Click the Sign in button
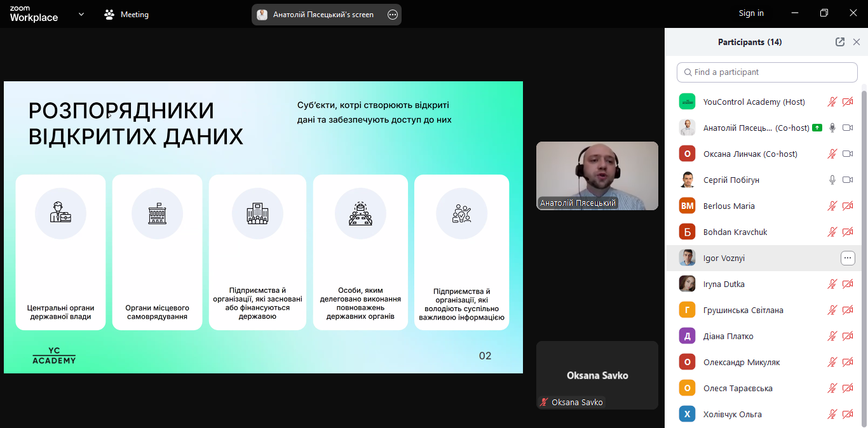The image size is (868, 428). pyautogui.click(x=751, y=13)
